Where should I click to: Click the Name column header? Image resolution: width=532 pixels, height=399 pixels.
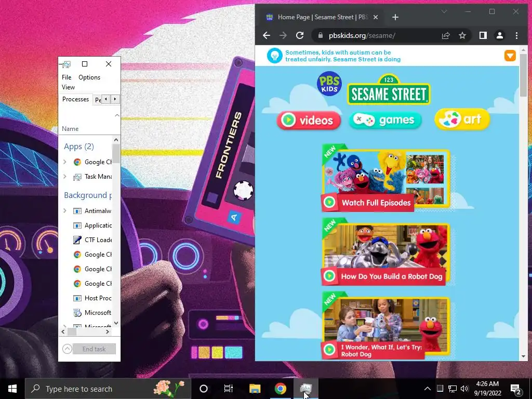click(x=70, y=129)
